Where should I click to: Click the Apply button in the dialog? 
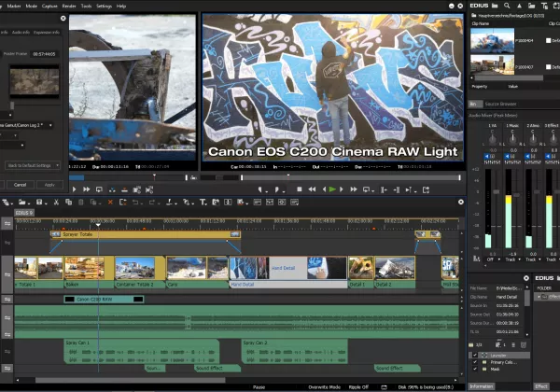[x=49, y=185]
